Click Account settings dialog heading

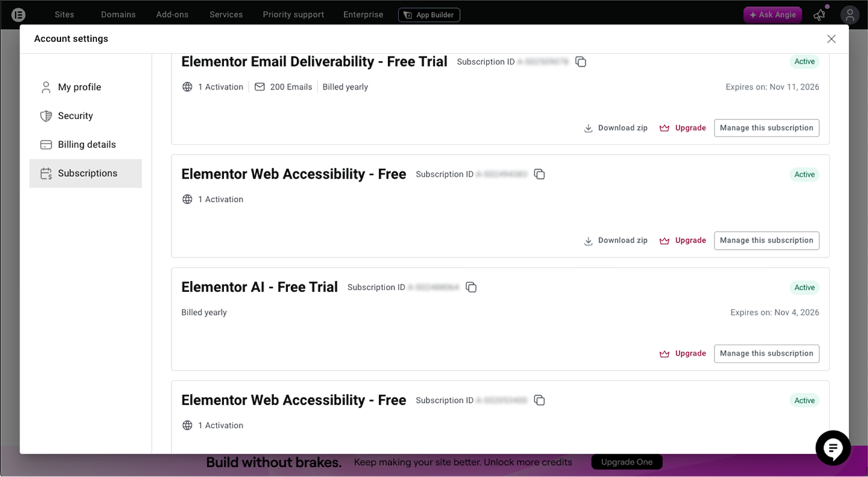pyautogui.click(x=71, y=39)
